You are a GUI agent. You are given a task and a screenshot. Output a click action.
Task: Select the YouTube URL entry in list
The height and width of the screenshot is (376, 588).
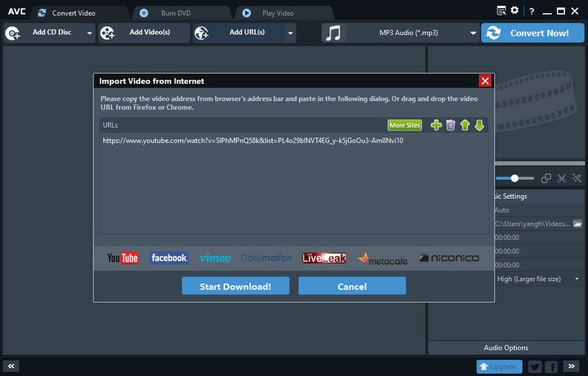(253, 141)
